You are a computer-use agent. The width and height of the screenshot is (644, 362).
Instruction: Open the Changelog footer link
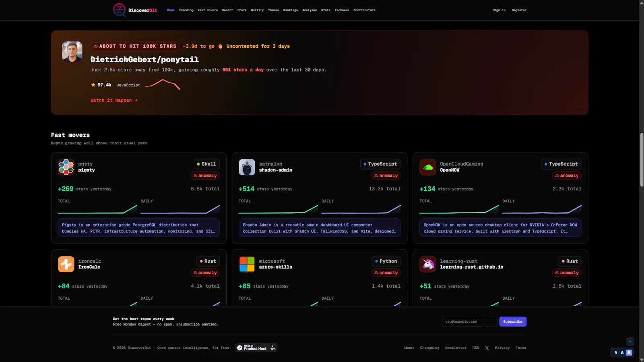click(x=430, y=348)
